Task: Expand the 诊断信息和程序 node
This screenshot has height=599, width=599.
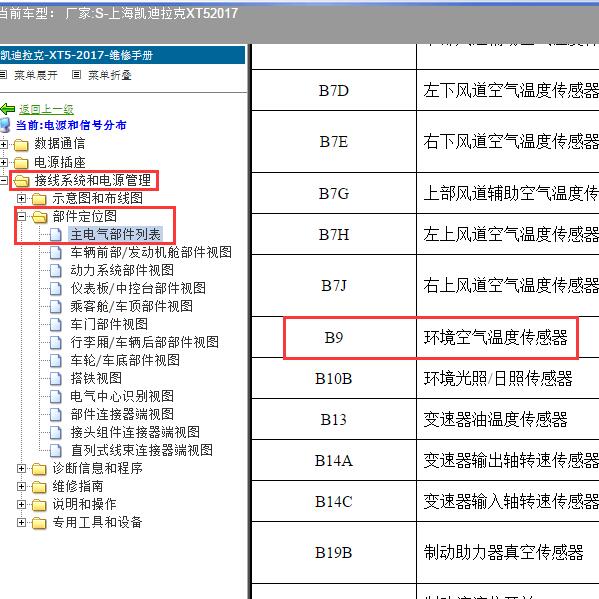Action: coord(21,468)
